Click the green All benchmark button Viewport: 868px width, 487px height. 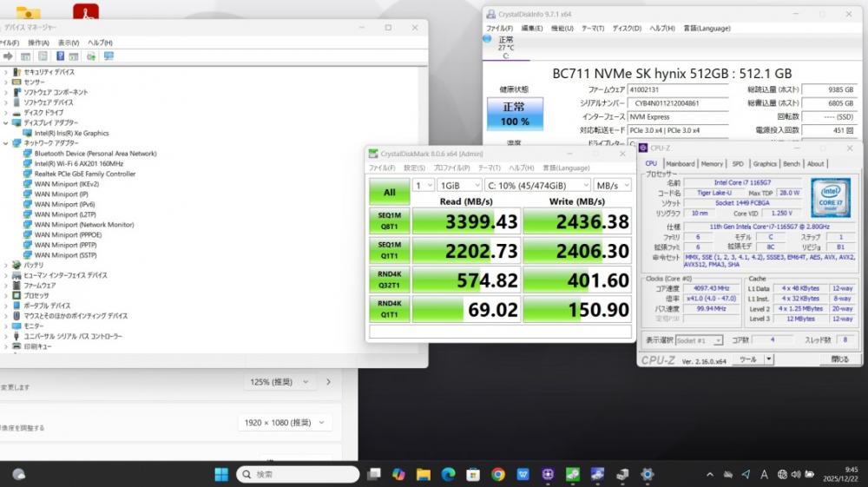click(389, 193)
